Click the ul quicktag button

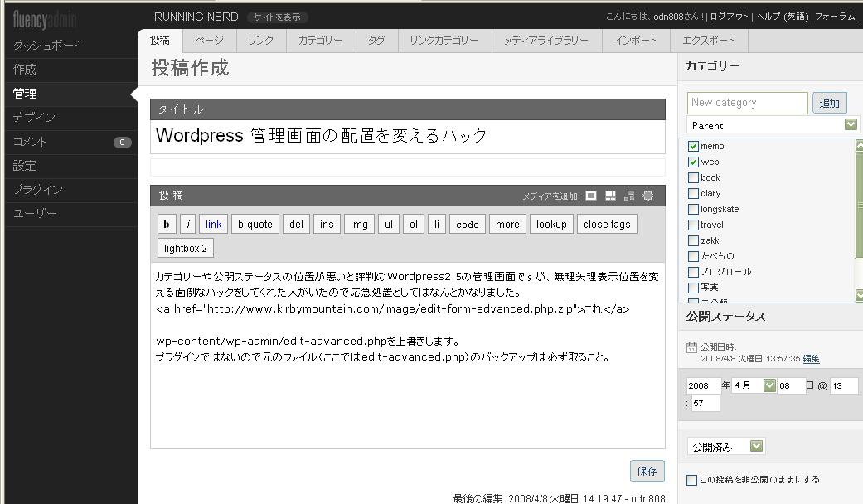pyautogui.click(x=389, y=225)
